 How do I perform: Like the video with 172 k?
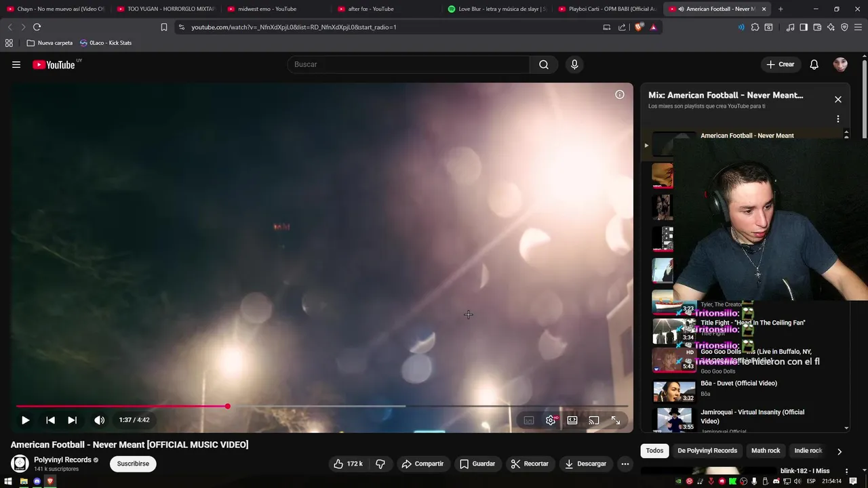point(348,464)
